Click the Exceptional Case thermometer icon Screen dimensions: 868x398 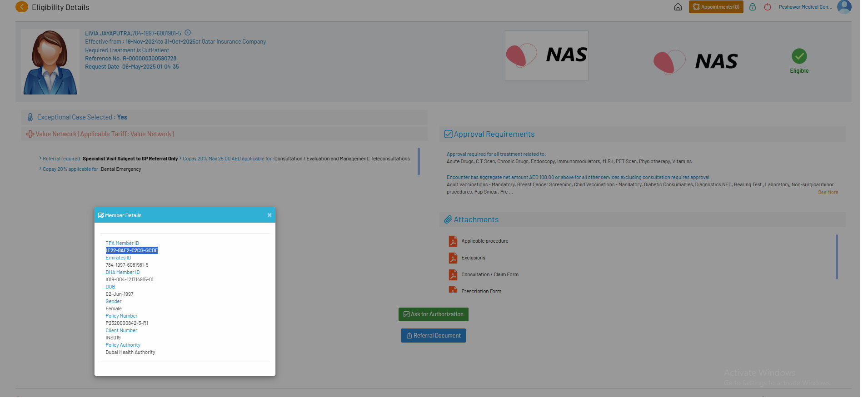[x=30, y=117]
